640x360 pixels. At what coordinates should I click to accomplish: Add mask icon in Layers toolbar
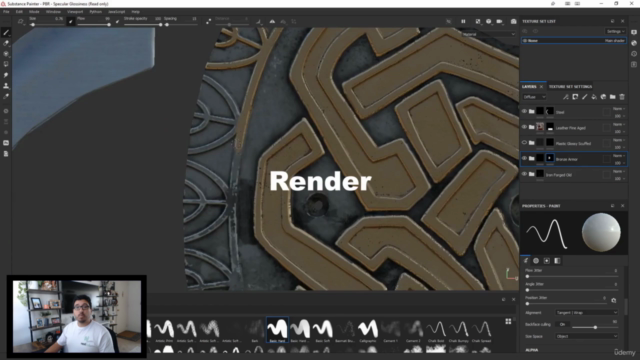click(575, 97)
